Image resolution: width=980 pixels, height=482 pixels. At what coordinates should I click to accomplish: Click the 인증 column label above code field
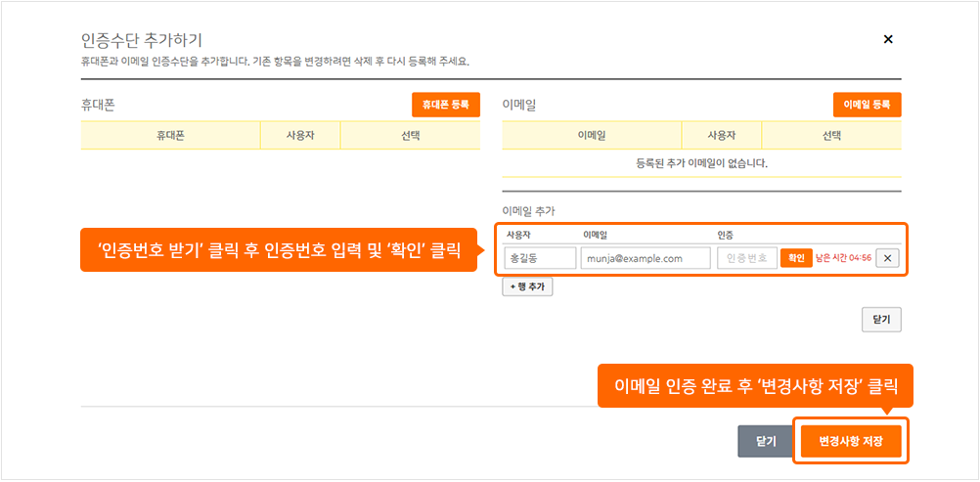pyautogui.click(x=725, y=236)
